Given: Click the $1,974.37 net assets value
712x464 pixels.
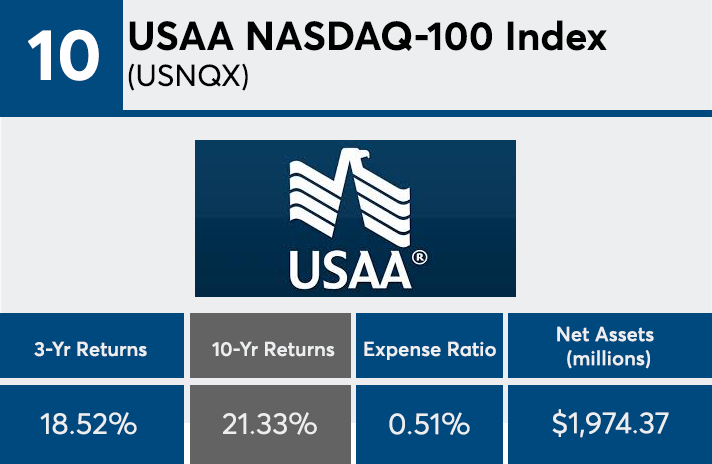Looking at the screenshot, I should tap(609, 423).
